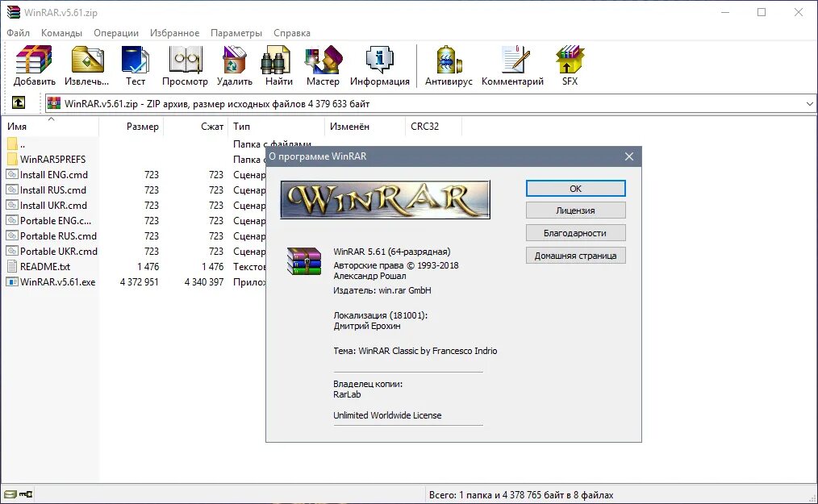This screenshot has width=818, height=504.
Task: Open the Найти (Find) search tool
Action: [x=276, y=65]
